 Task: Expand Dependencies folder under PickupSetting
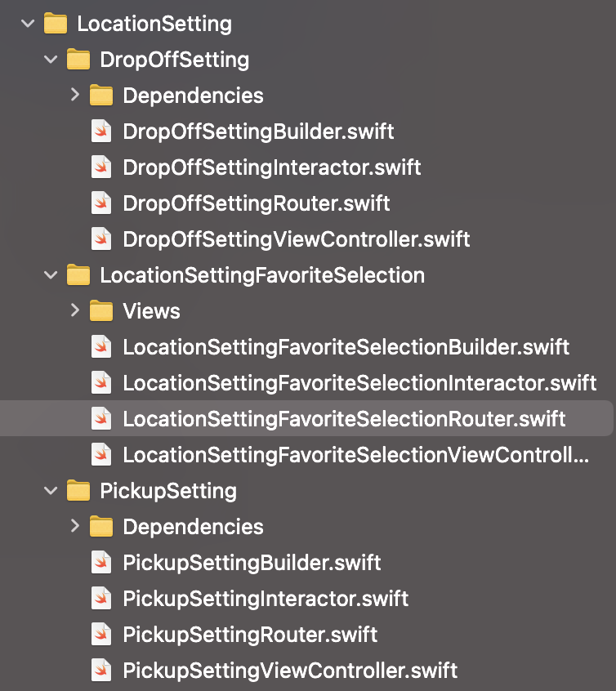point(75,526)
